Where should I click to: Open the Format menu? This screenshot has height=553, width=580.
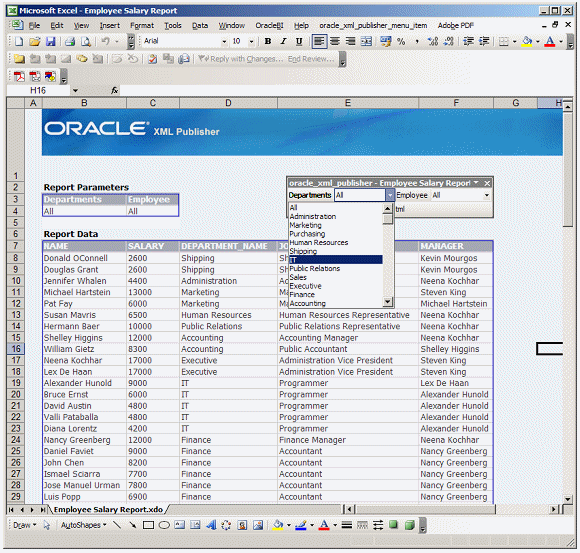(142, 26)
